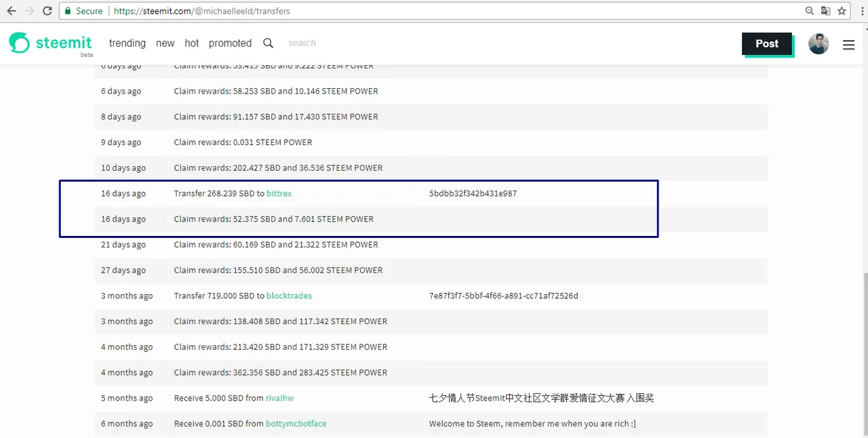Bookmark page with the star icon

[842, 11]
